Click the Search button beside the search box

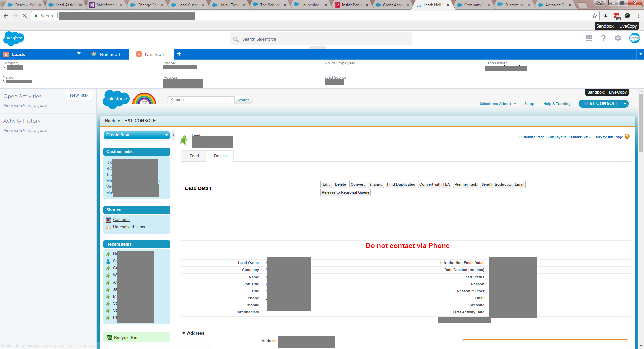pyautogui.click(x=244, y=100)
